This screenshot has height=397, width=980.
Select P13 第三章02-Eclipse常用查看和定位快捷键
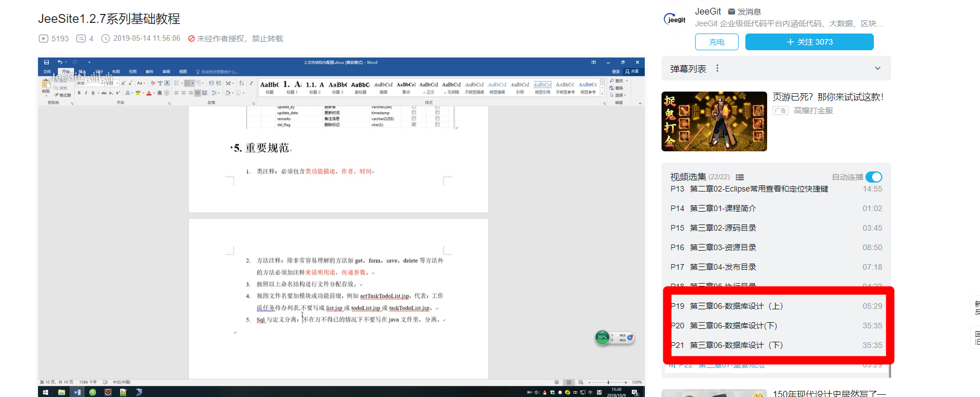[776, 189]
